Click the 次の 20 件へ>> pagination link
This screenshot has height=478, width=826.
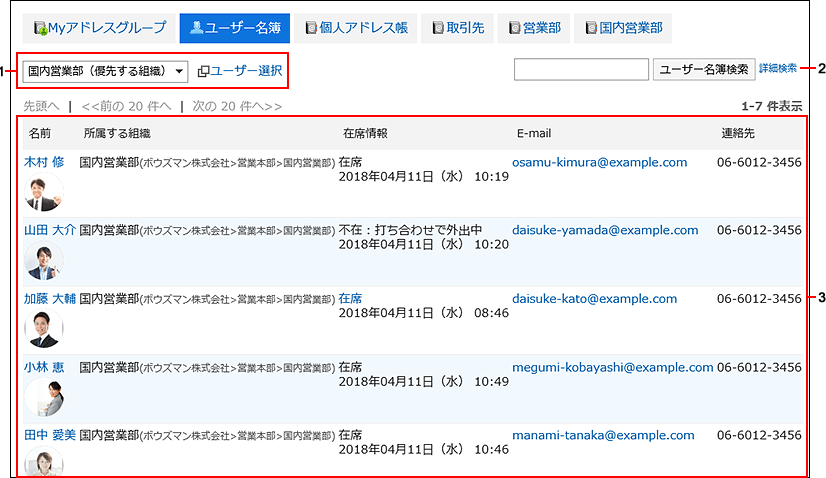click(237, 106)
